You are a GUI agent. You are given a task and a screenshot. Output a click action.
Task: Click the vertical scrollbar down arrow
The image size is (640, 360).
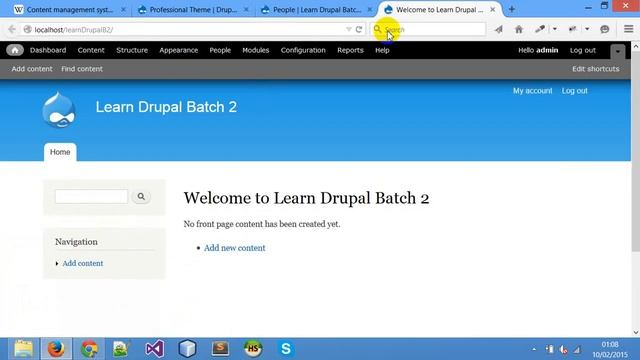click(x=636, y=332)
